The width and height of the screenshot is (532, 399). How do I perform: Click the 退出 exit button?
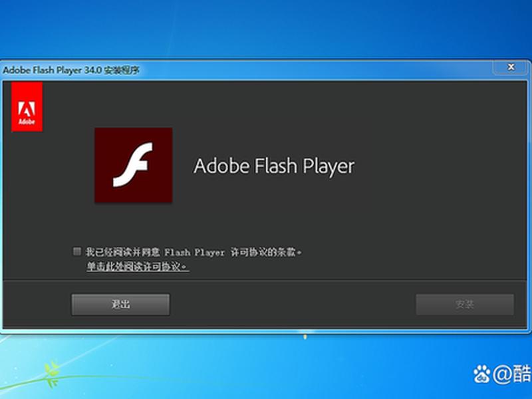coord(120,305)
